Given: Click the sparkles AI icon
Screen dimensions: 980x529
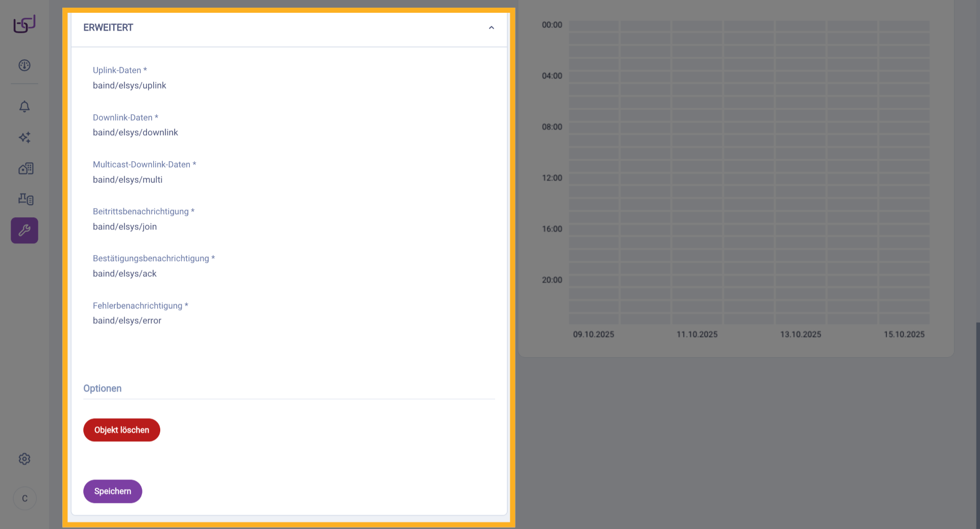Looking at the screenshot, I should [24, 138].
